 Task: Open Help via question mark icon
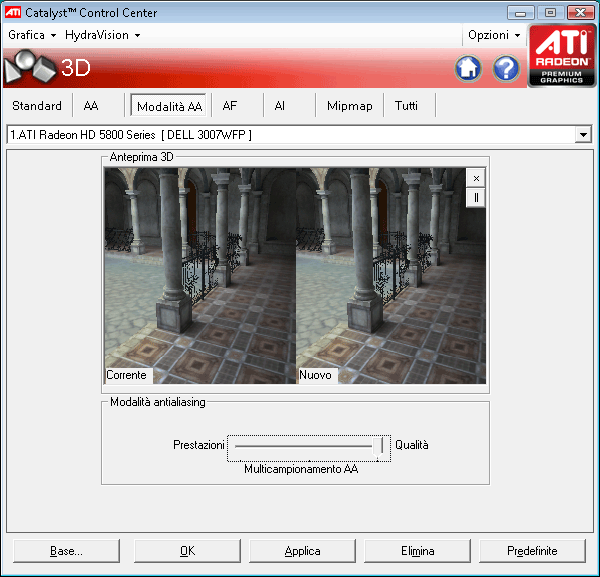(506, 68)
